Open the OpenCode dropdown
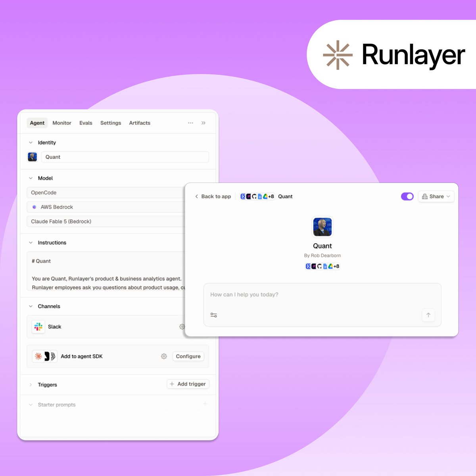Image resolution: width=476 pixels, height=476 pixels. [x=106, y=193]
